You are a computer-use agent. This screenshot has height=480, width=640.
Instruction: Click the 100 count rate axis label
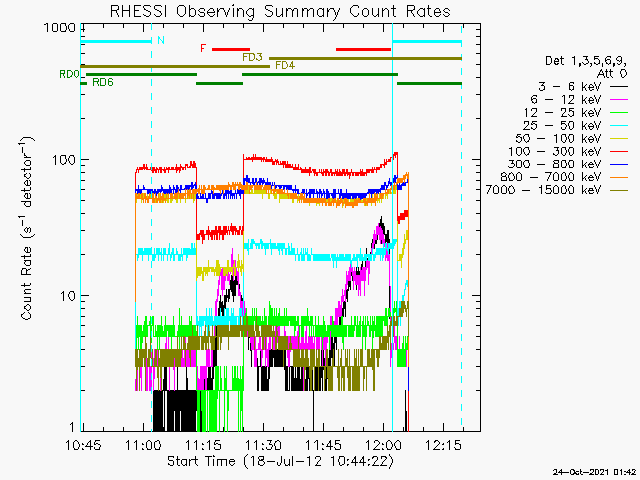pos(64,160)
